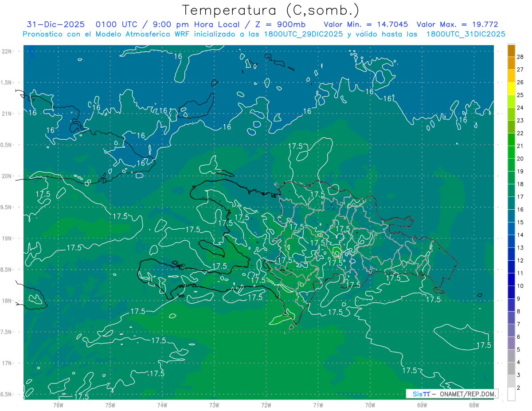Viewport: 532px width, 411px height.
Task: Click legend label '21' on color scale
Action: (520, 146)
